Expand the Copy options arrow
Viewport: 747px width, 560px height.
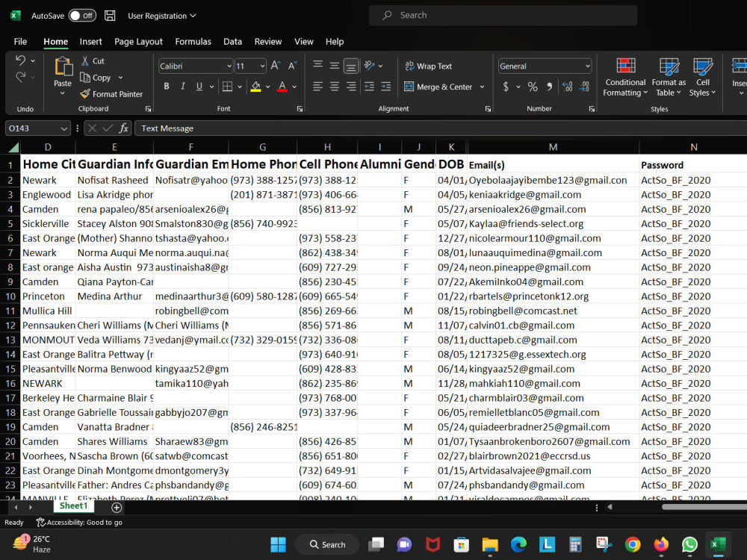point(120,78)
